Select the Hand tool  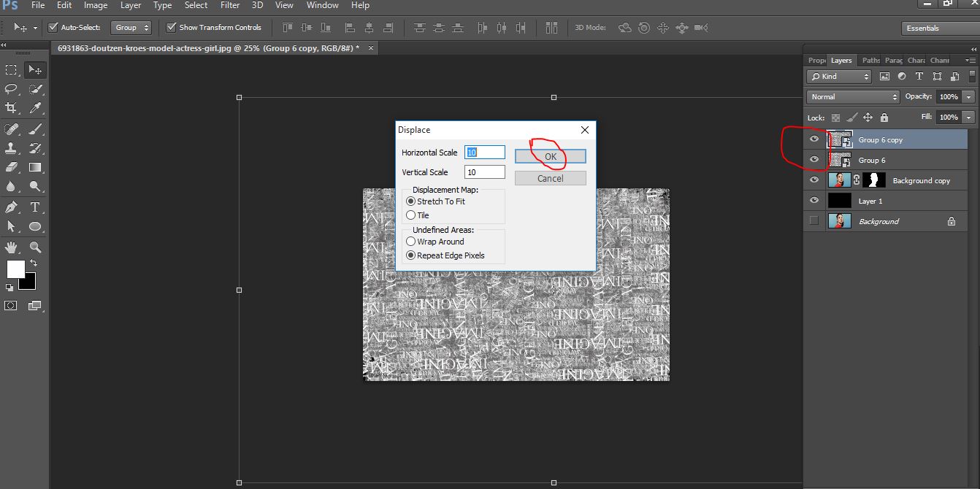pos(11,247)
